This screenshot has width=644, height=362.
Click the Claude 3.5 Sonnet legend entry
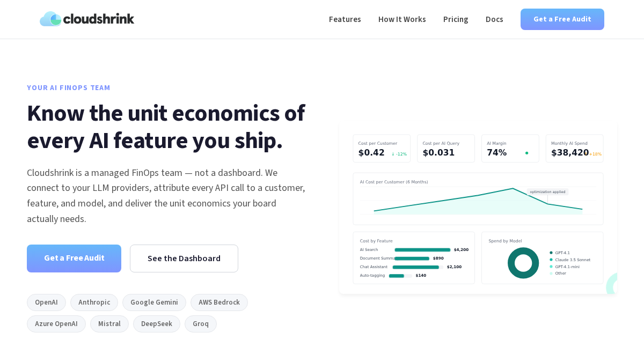(x=570, y=260)
